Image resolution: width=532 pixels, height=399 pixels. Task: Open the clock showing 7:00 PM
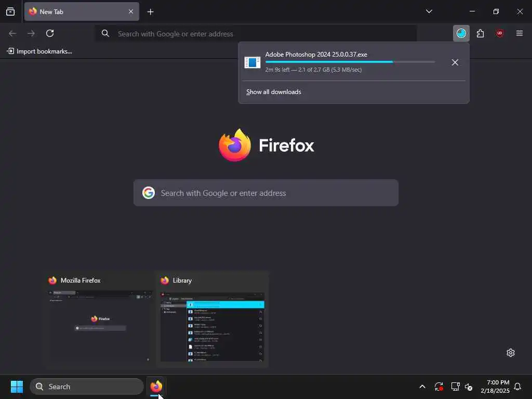pyautogui.click(x=495, y=387)
